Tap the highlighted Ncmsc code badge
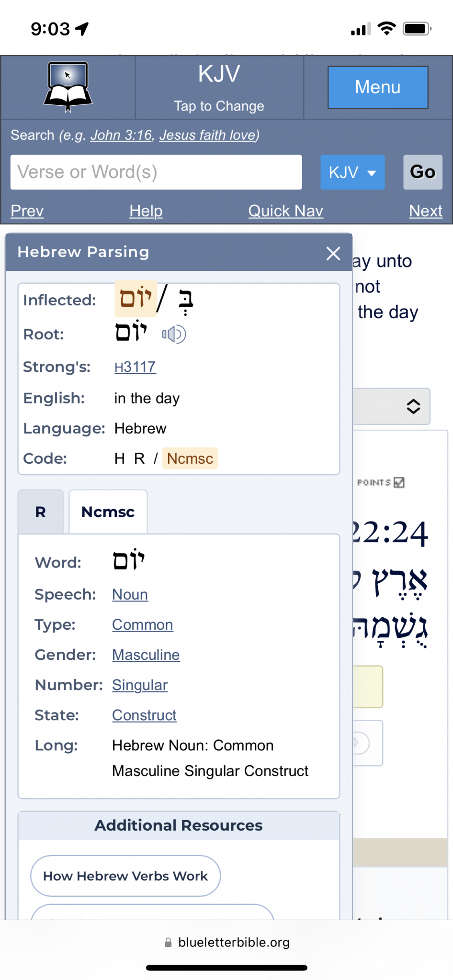453x980 pixels. [190, 458]
